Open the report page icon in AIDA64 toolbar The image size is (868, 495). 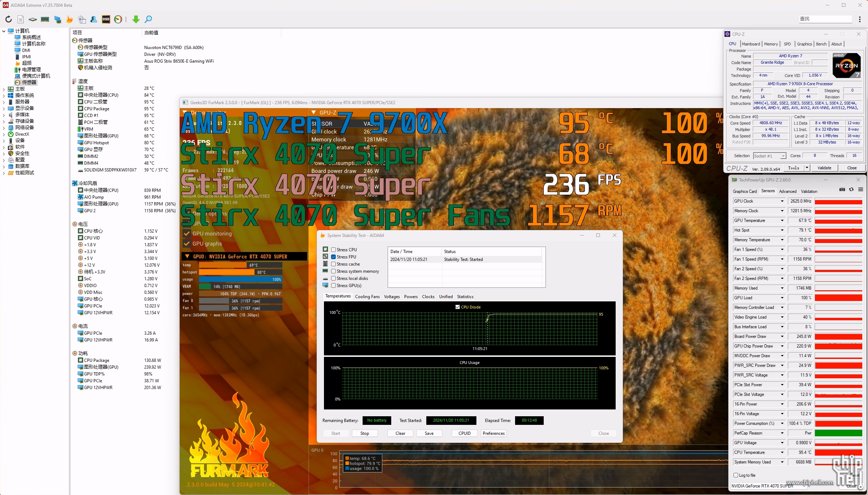click(x=21, y=19)
